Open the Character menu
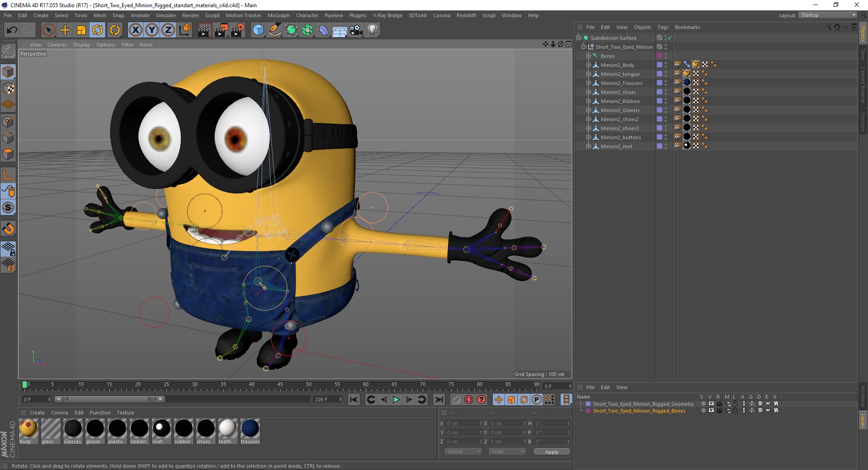 pos(307,15)
